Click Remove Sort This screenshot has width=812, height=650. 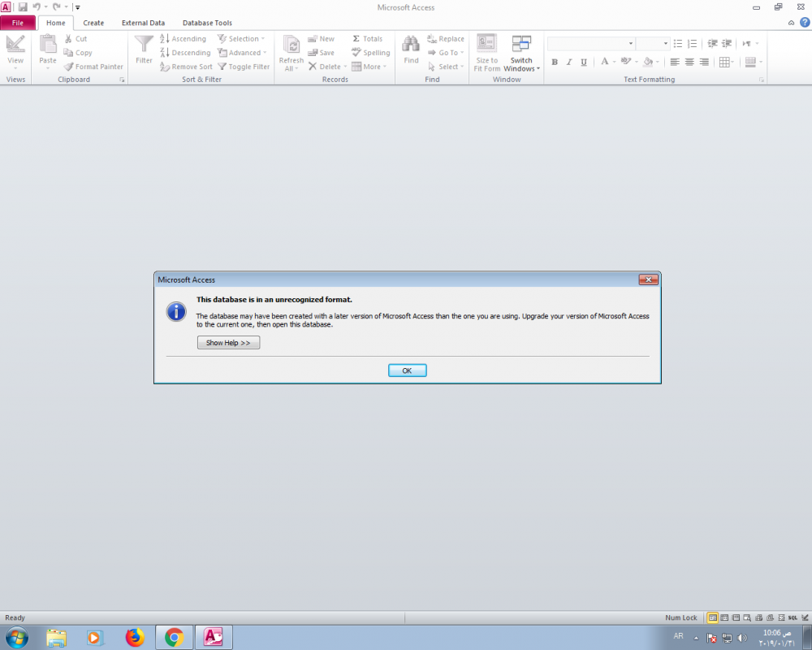(x=186, y=67)
